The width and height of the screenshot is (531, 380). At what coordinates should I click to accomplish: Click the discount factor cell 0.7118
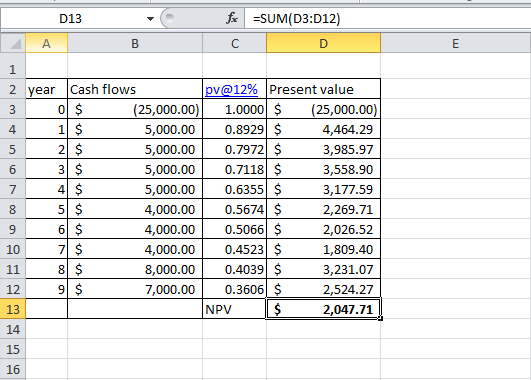click(234, 169)
